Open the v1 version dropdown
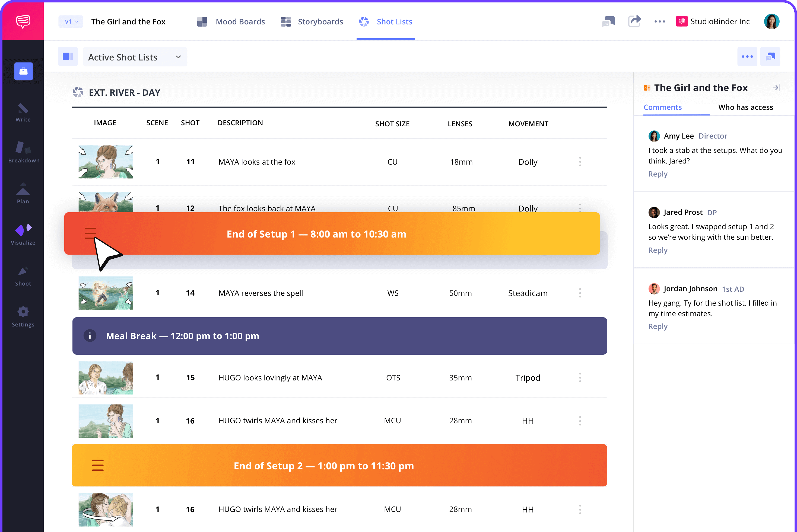 (x=70, y=21)
